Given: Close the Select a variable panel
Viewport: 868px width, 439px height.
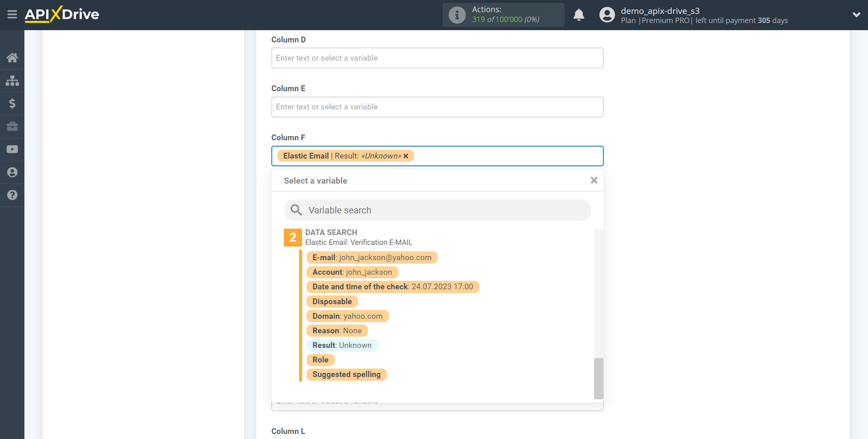Looking at the screenshot, I should [x=594, y=180].
